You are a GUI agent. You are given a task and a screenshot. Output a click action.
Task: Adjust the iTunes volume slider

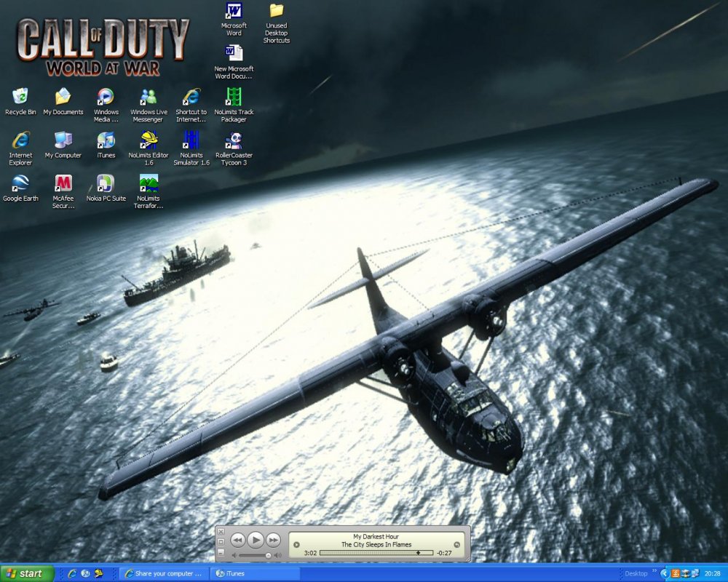[268, 555]
